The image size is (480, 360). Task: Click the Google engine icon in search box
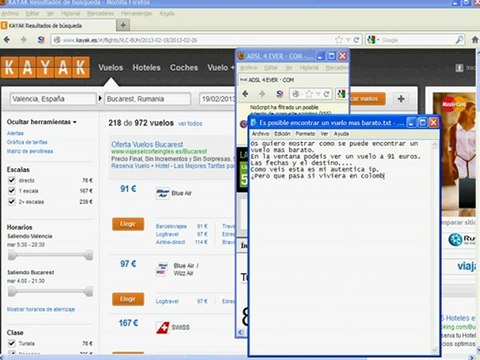click(371, 40)
